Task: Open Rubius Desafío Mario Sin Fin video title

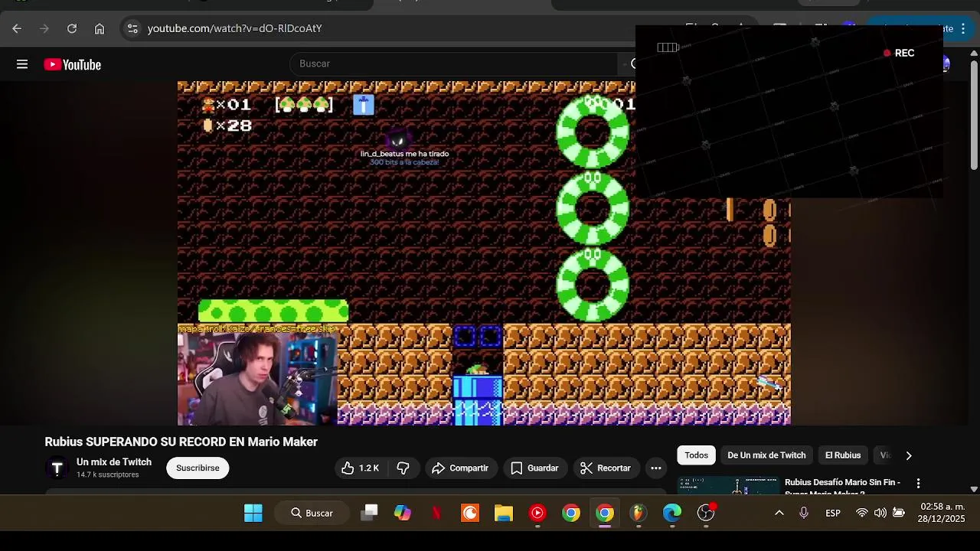Action: (x=842, y=485)
